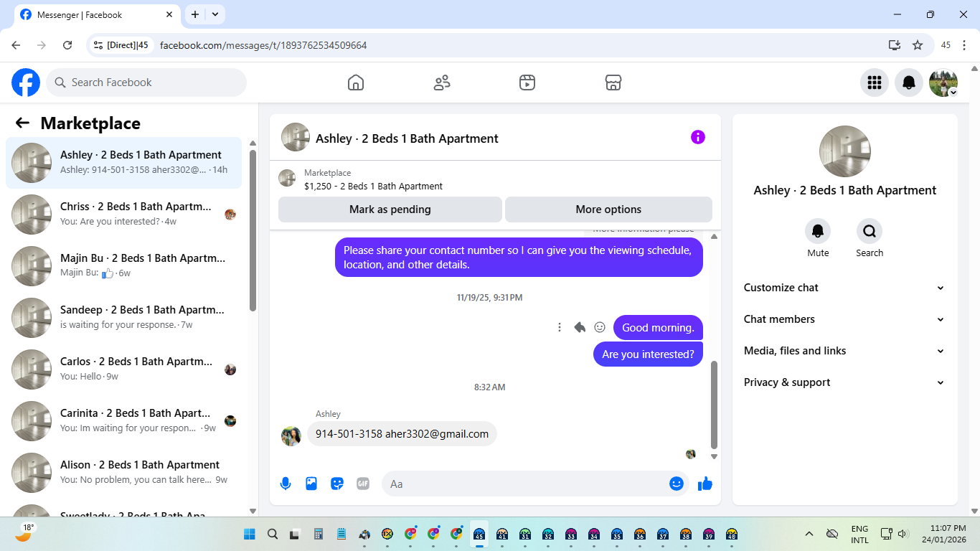
Task: Expand Customize chat section
Action: pyautogui.click(x=845, y=288)
